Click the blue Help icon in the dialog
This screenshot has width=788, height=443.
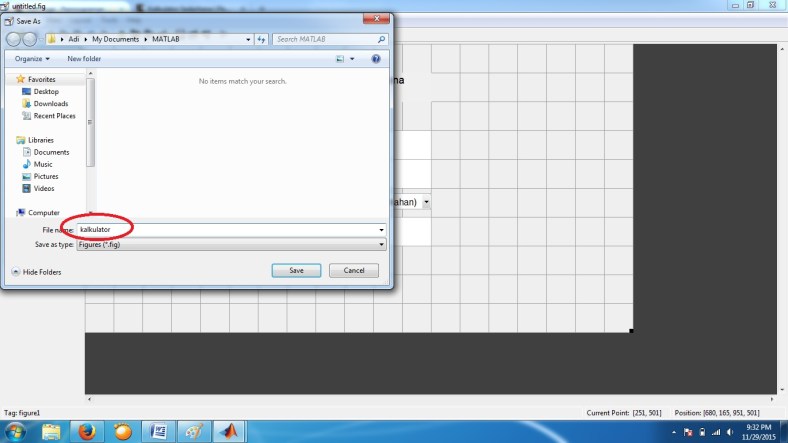click(376, 59)
